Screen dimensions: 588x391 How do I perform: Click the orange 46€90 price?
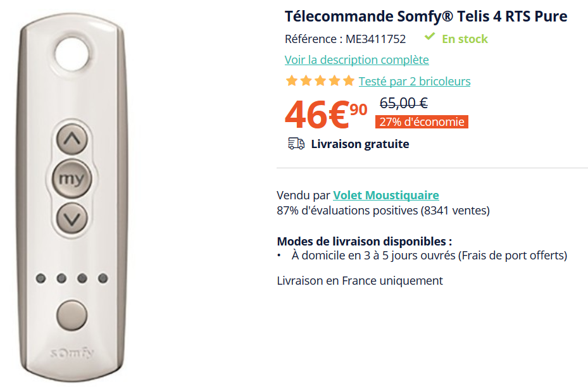325,114
